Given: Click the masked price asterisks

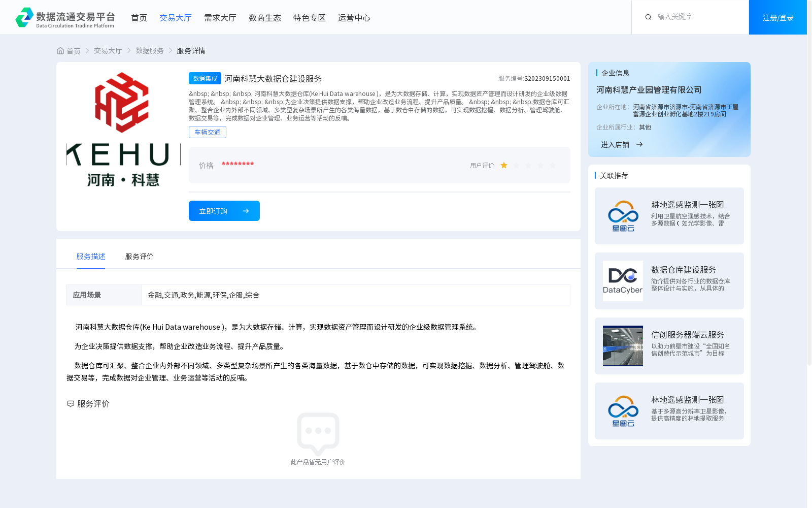Looking at the screenshot, I should (238, 164).
